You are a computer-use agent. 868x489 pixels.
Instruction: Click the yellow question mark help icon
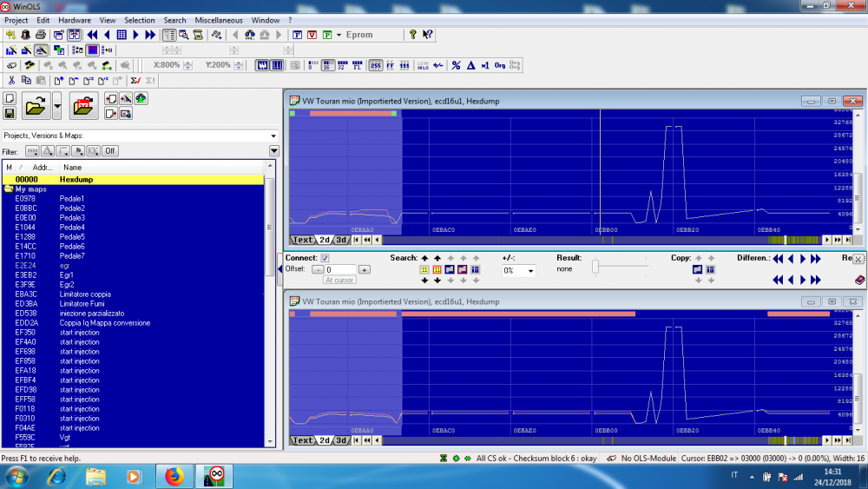point(413,35)
